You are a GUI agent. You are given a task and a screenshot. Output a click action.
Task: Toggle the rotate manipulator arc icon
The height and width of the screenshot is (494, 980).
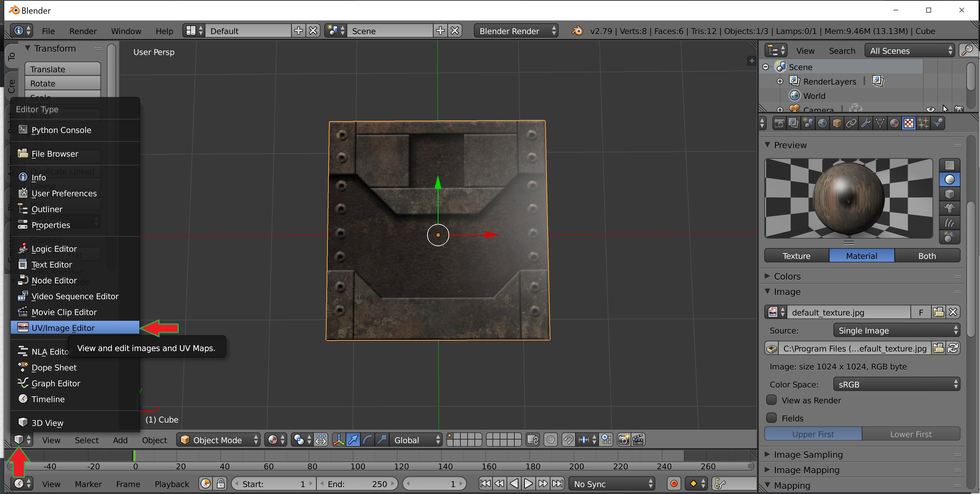coord(368,440)
